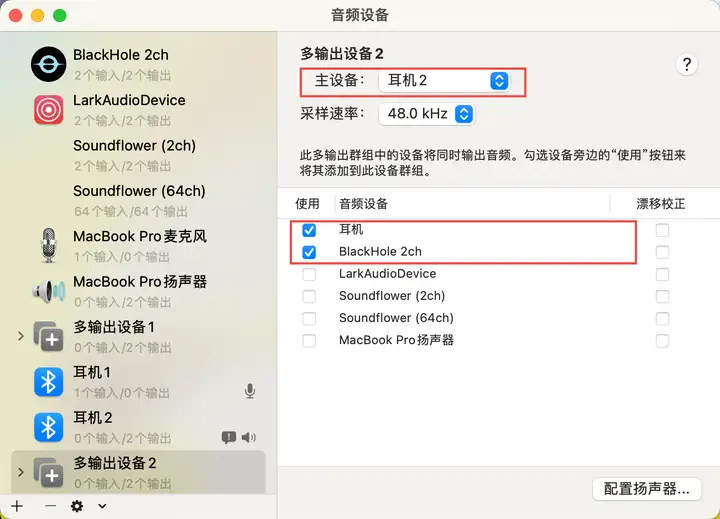Select the BlackHole 2ch device icon
This screenshot has width=720, height=519.
48,64
